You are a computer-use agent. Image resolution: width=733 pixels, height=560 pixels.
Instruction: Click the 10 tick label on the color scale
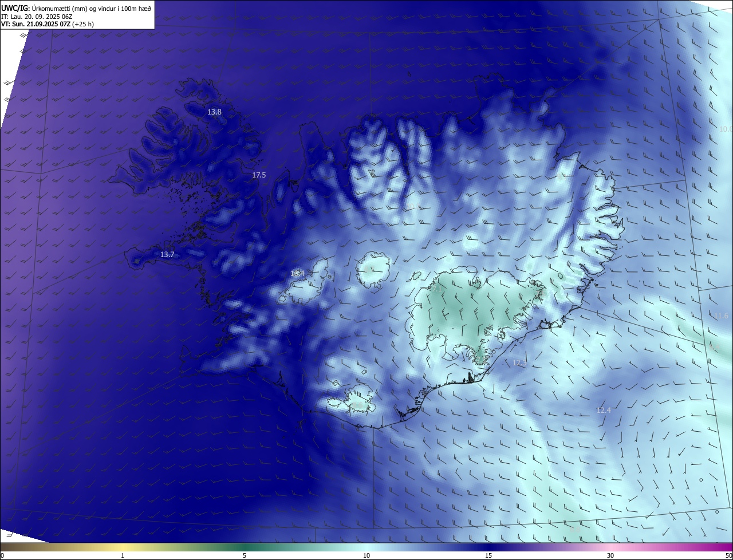(366, 555)
